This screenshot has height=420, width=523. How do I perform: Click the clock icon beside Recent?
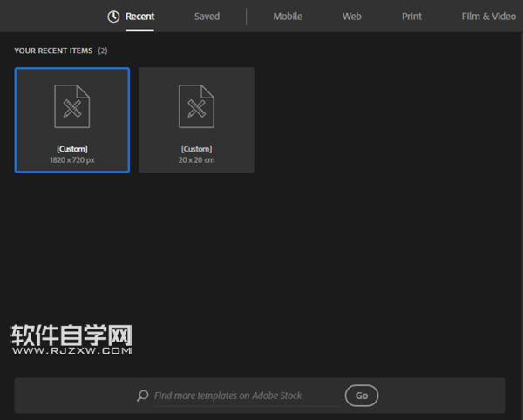click(113, 17)
